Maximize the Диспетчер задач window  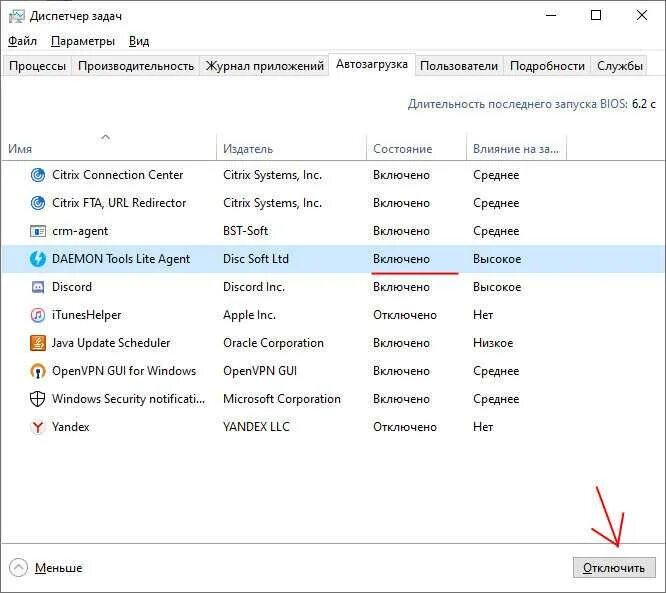tap(596, 15)
